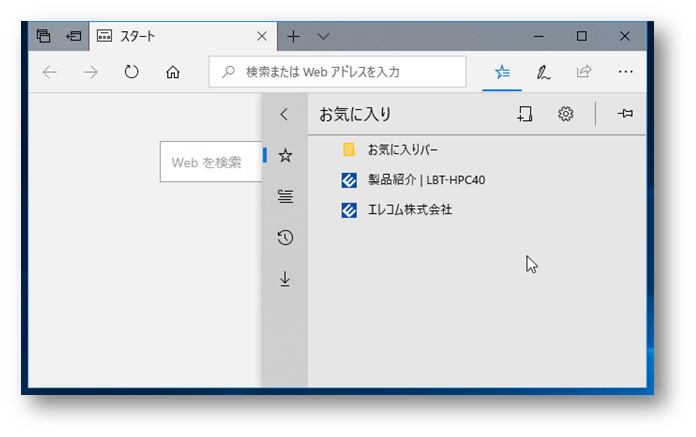
Task: Set aside current tabs icon
Action: click(74, 36)
